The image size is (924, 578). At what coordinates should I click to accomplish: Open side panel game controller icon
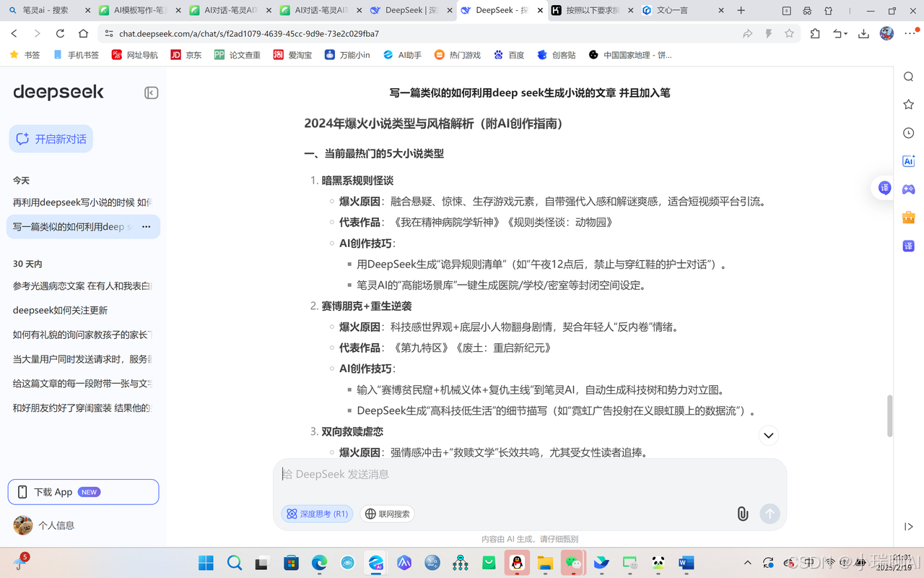909,189
